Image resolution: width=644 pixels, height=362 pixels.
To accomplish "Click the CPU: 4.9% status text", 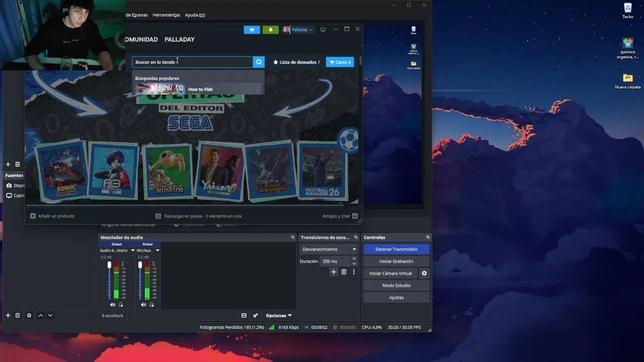I will [x=372, y=327].
